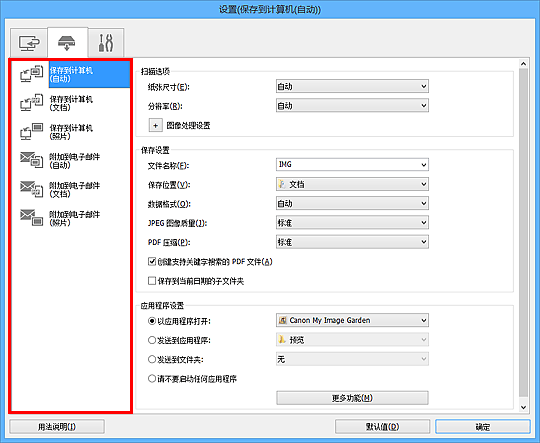Click the 附加到电子邮件(照片) envelope icon
Viewport: 540px width, 443px height.
click(31, 218)
